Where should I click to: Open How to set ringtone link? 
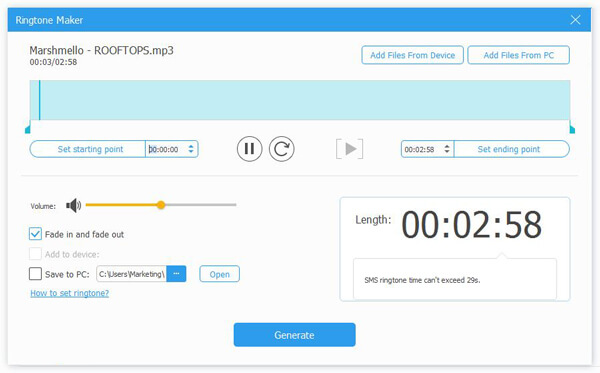click(x=70, y=293)
